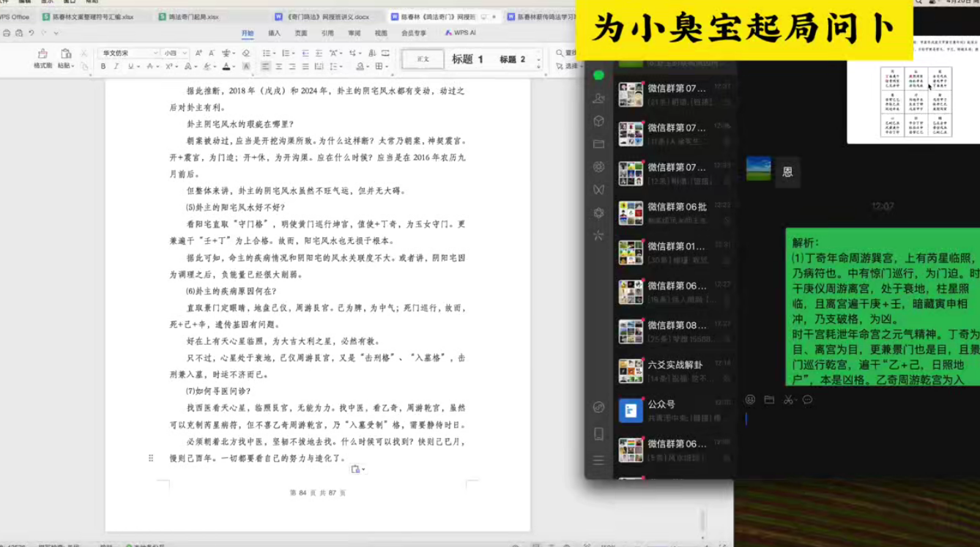Open WeChat Channels butterfly icon
The image size is (980, 547).
coord(598,190)
